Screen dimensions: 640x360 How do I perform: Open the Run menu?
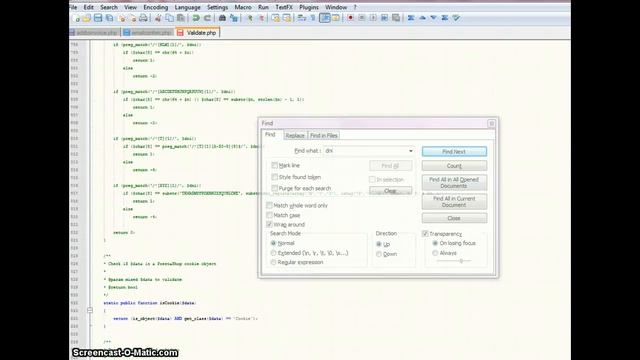263,7
